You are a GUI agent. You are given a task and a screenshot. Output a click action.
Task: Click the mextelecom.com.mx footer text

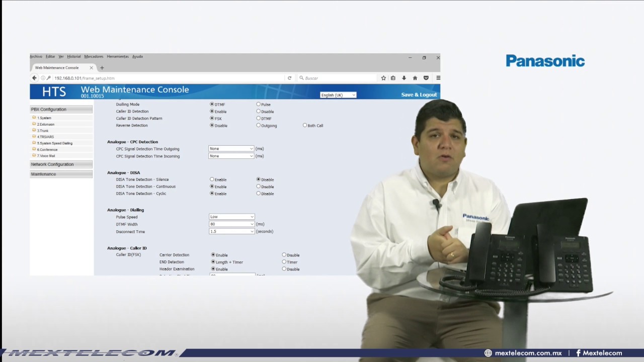(528, 353)
